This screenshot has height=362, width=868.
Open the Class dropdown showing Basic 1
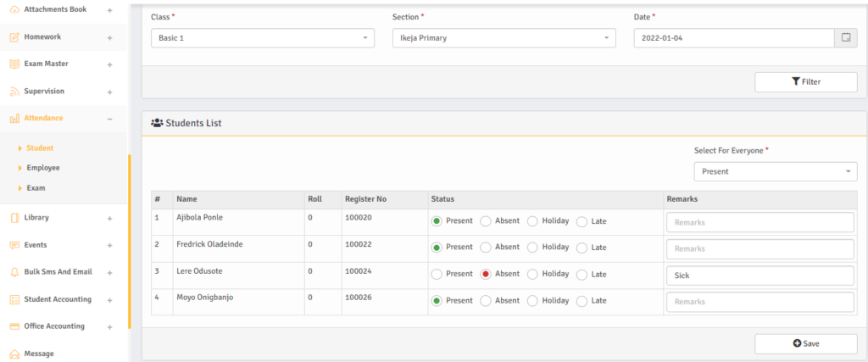(263, 38)
